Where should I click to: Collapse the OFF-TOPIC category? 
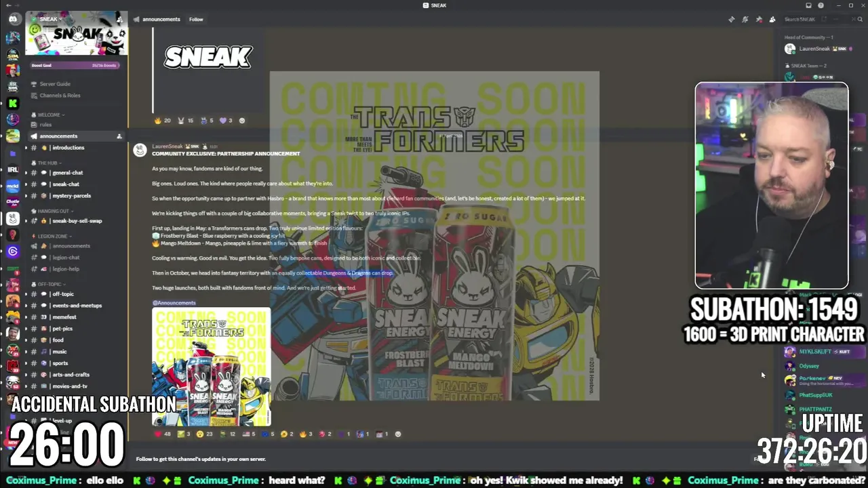point(48,285)
